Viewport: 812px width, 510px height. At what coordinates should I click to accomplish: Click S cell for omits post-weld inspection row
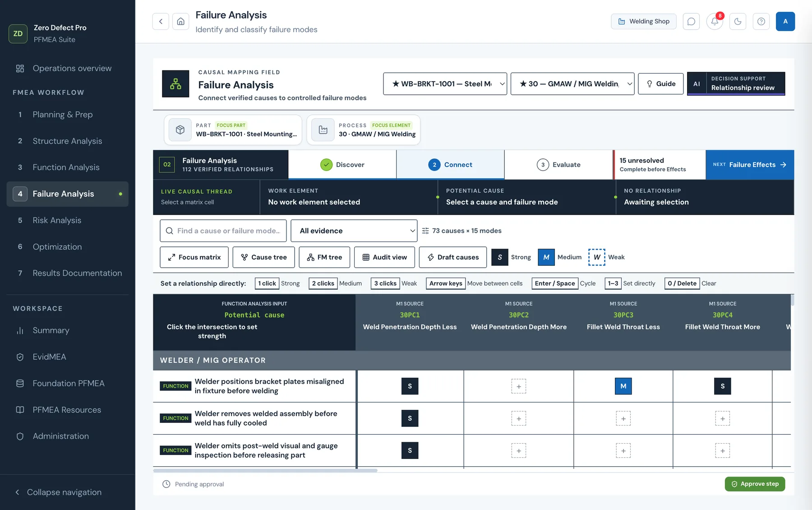point(410,450)
